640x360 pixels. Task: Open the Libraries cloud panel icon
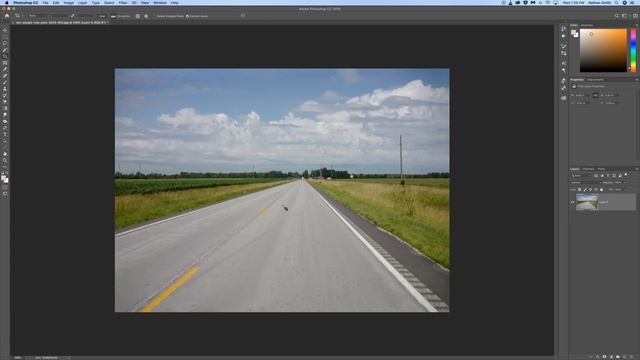coord(564,98)
